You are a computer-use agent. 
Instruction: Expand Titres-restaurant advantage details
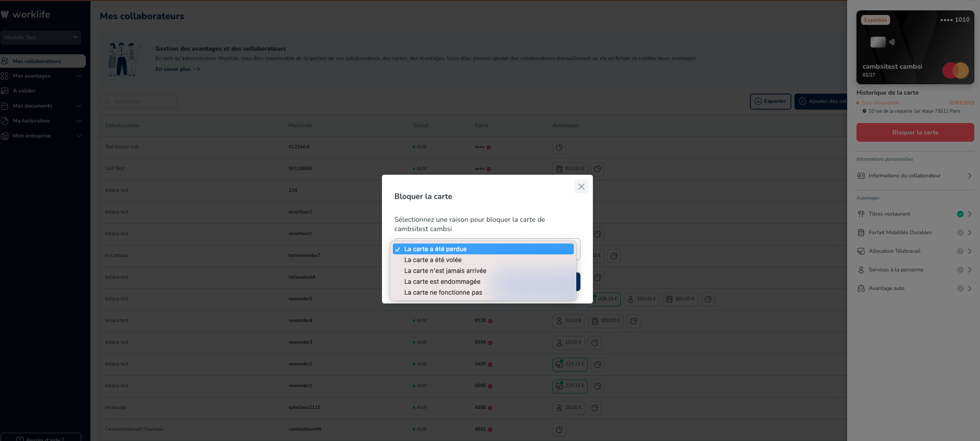click(x=969, y=214)
